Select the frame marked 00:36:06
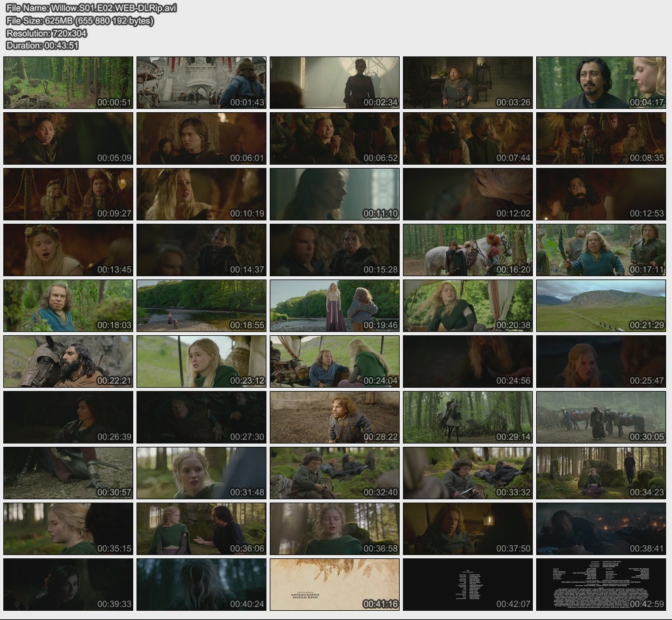 [x=201, y=529]
